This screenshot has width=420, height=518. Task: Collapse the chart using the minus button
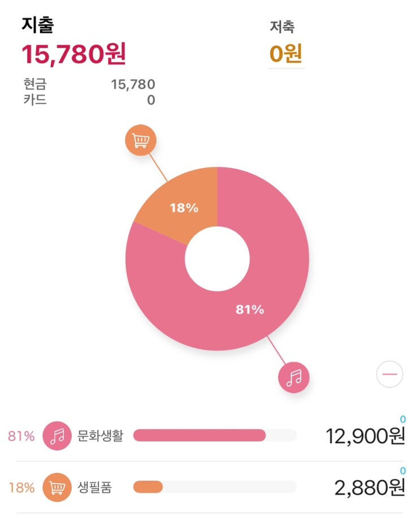tap(389, 374)
